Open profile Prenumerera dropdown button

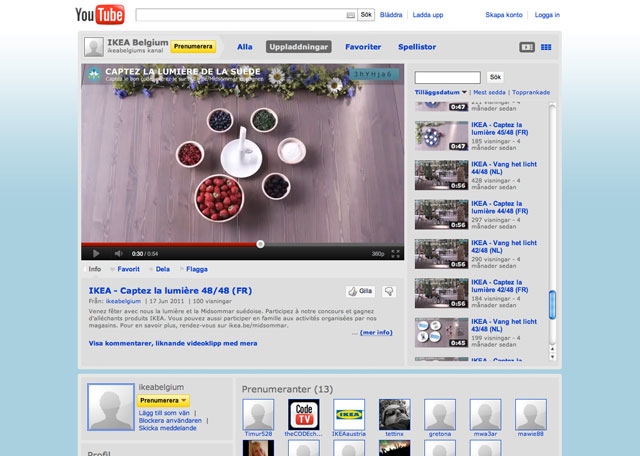(x=163, y=400)
